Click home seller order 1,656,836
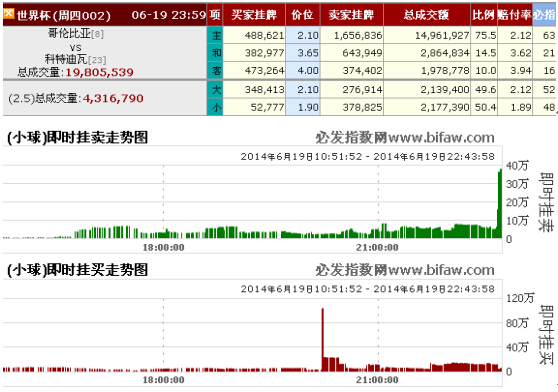This screenshot has height=392, width=558. 358,36
